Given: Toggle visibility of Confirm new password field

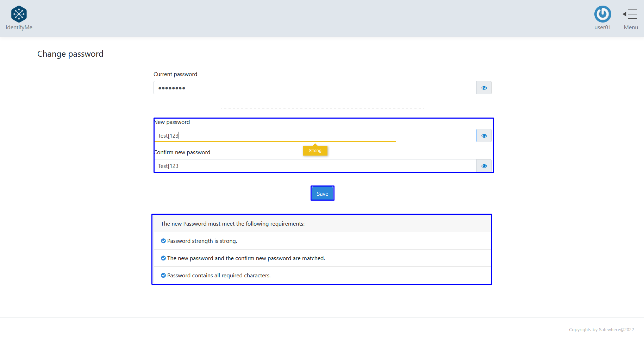Looking at the screenshot, I should point(484,166).
